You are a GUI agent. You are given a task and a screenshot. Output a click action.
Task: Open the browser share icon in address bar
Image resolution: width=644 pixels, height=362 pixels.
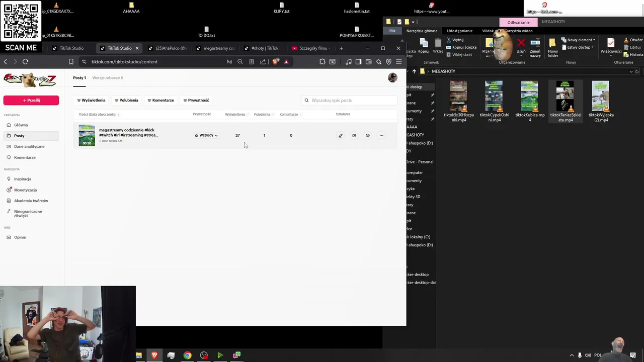pos(263,61)
